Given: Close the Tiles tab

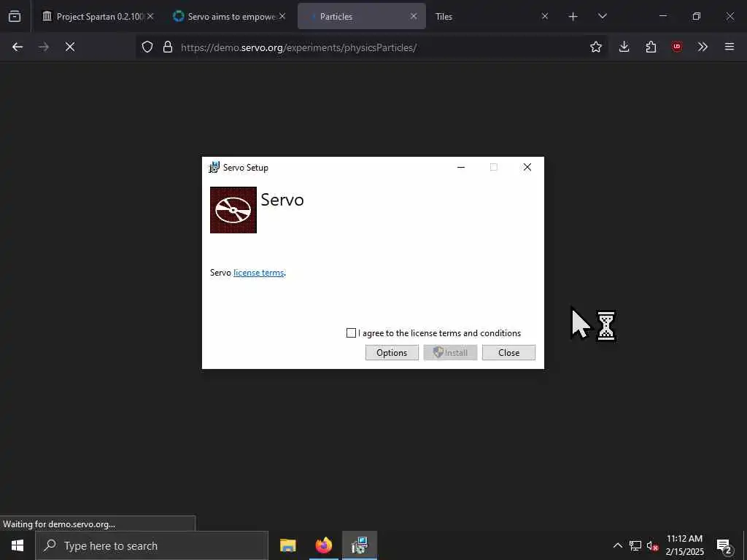Looking at the screenshot, I should 545,16.
